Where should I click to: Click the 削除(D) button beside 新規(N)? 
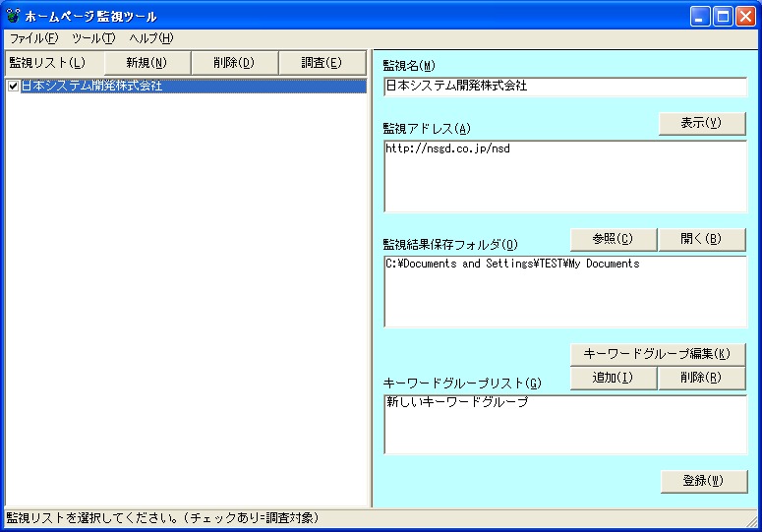click(x=234, y=63)
